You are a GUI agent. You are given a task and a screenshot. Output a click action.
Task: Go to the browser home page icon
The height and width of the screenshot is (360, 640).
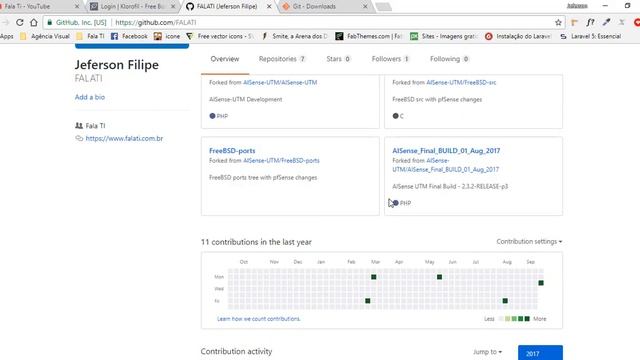tap(34, 22)
